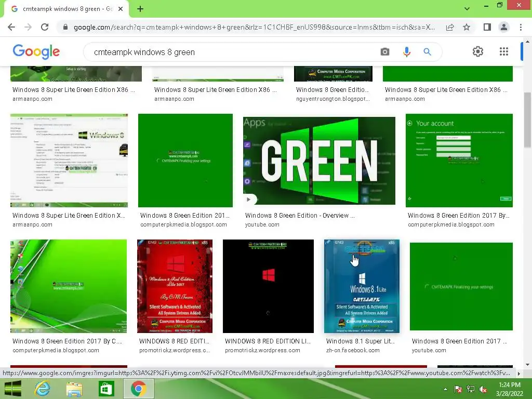This screenshot has width=532, height=399.
Task: Search by image with camera icon
Action: click(x=385, y=52)
